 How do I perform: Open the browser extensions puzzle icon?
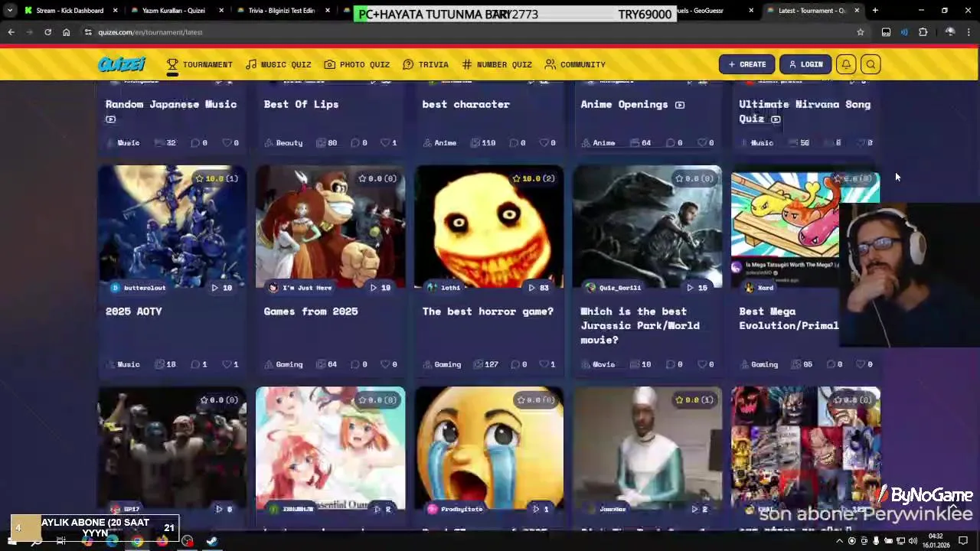[x=923, y=32]
